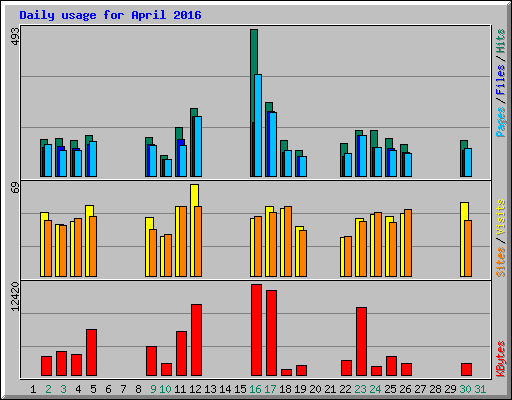Click the orange Sites bar for day 18

coord(288,241)
